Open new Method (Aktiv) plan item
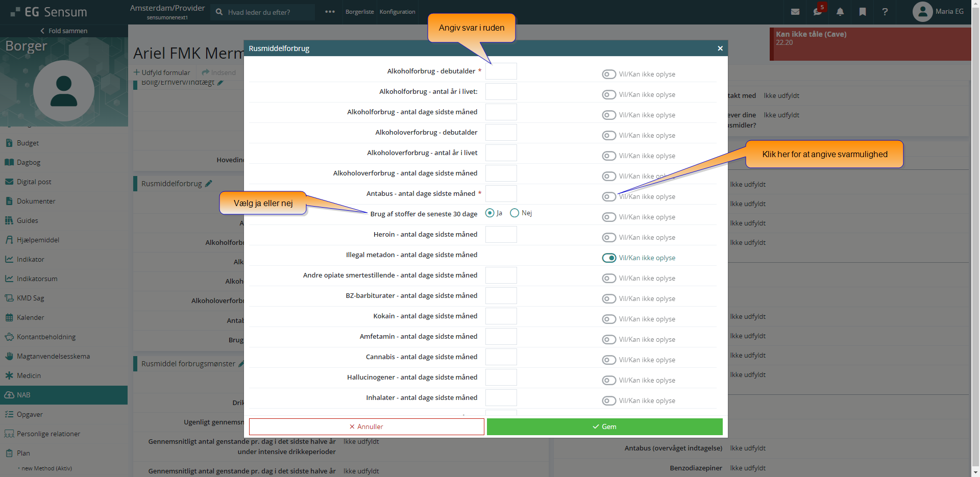Viewport: 980px width, 477px height. click(x=46, y=468)
